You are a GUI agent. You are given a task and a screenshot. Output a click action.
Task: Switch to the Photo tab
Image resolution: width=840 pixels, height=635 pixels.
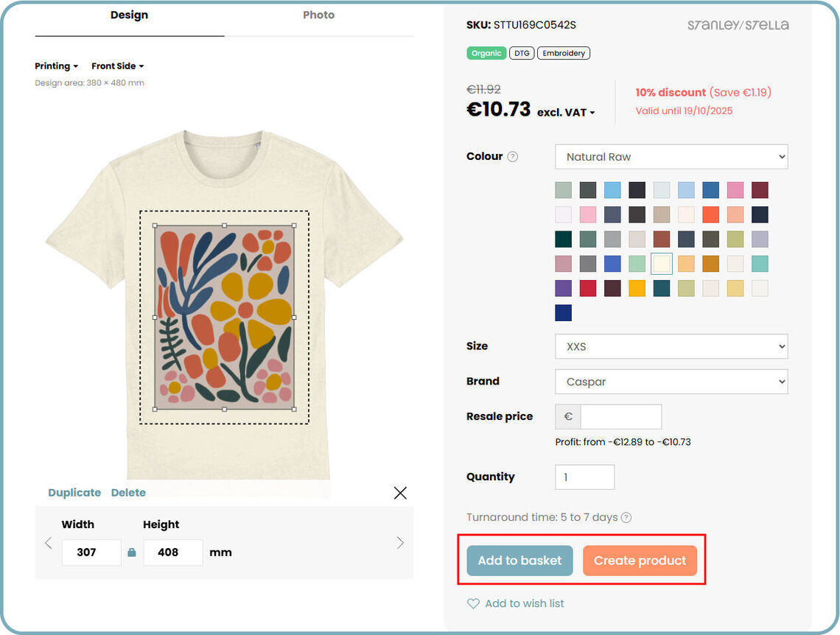click(318, 15)
